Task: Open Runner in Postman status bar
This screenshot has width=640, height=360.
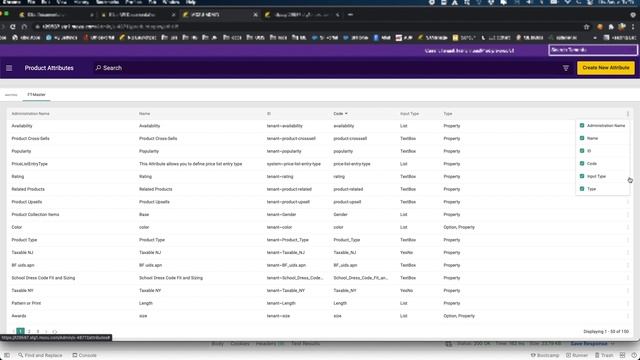Action: pyautogui.click(x=577, y=356)
